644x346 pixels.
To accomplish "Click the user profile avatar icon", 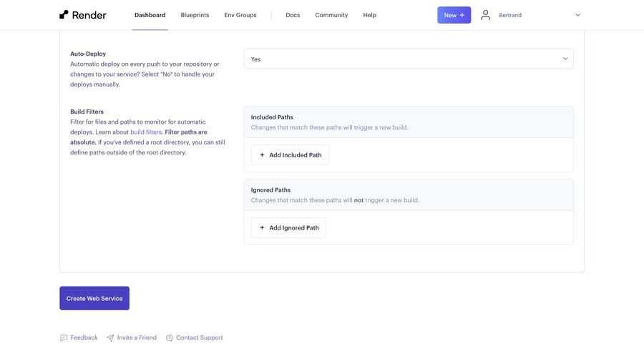I will click(485, 15).
